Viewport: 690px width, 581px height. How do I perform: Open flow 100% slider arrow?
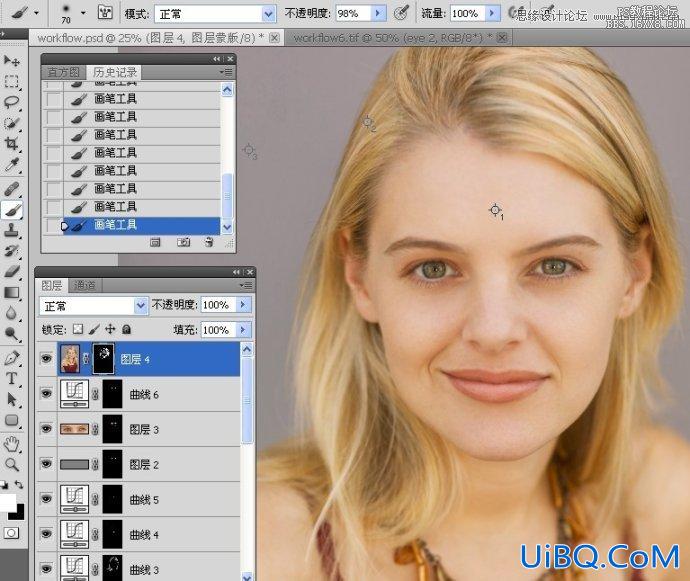click(x=492, y=14)
